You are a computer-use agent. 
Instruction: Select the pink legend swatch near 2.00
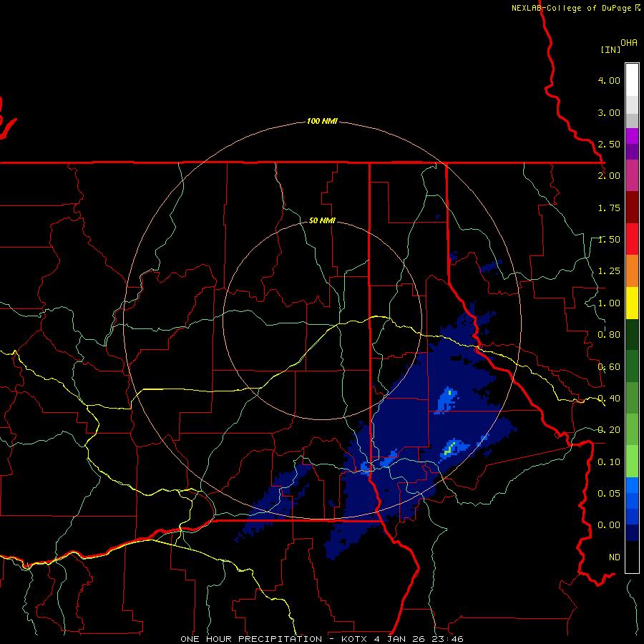coord(632,175)
